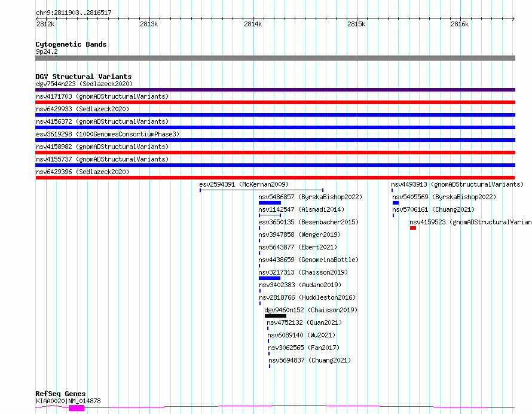Click nsv4155737 gnomAD variant label

pyautogui.click(x=102, y=159)
